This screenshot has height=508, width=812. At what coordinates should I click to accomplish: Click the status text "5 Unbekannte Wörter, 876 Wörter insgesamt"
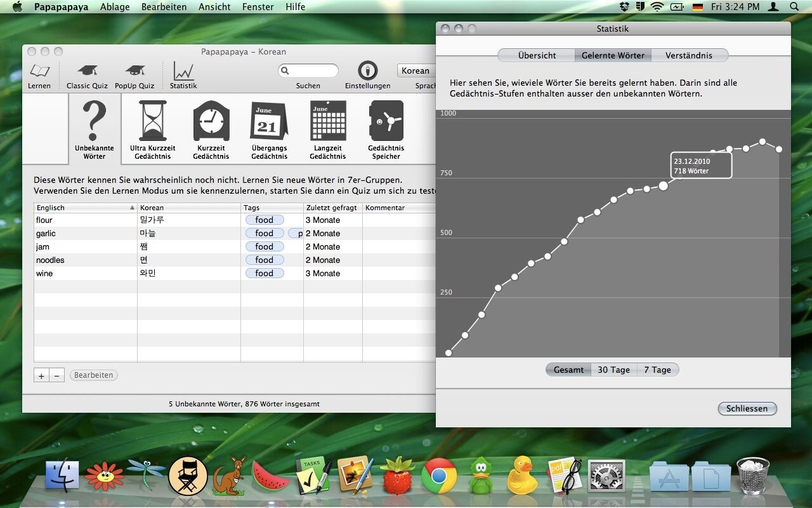point(244,404)
